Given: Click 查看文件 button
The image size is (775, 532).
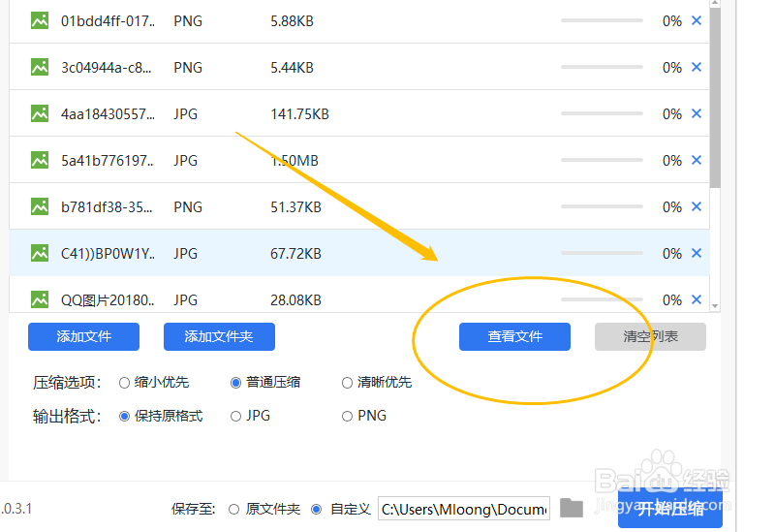Looking at the screenshot, I should click(514, 336).
